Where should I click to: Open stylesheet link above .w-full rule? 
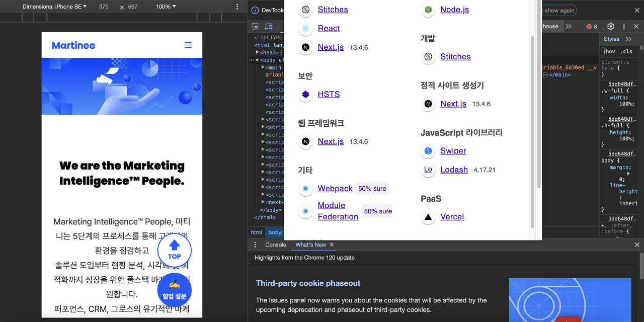(623, 84)
